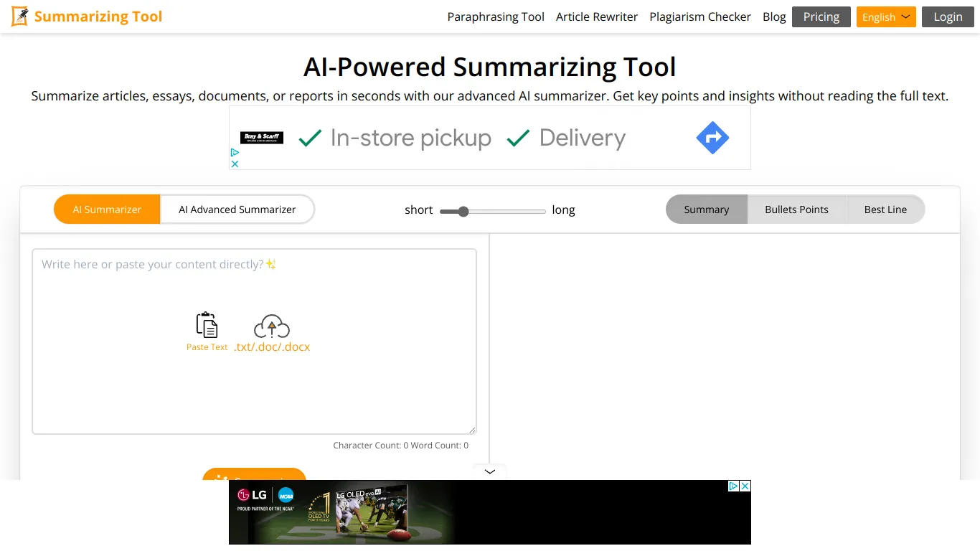Click the Paste Text clipboard icon

(207, 326)
